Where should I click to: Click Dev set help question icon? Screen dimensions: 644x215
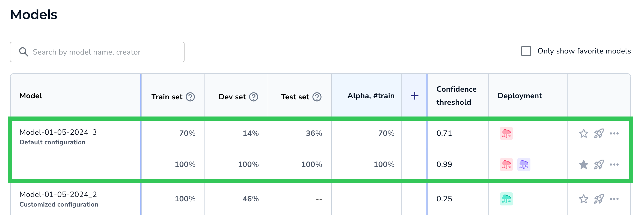point(254,97)
